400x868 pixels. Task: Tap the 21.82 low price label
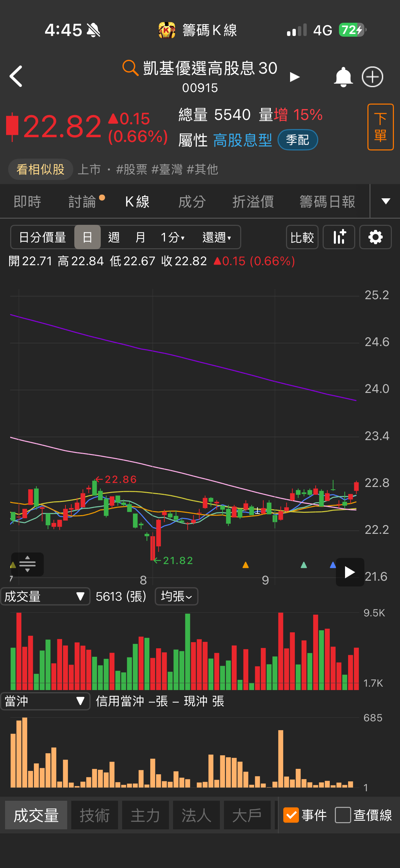178,560
